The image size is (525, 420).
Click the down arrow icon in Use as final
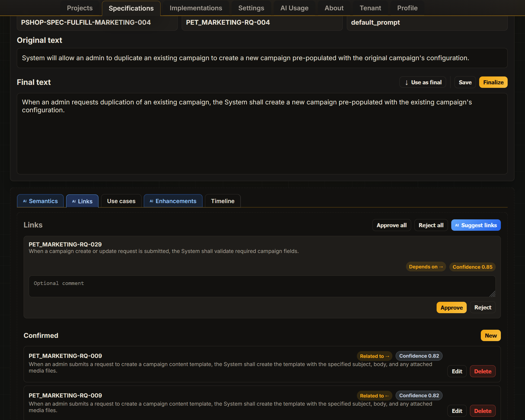point(406,82)
